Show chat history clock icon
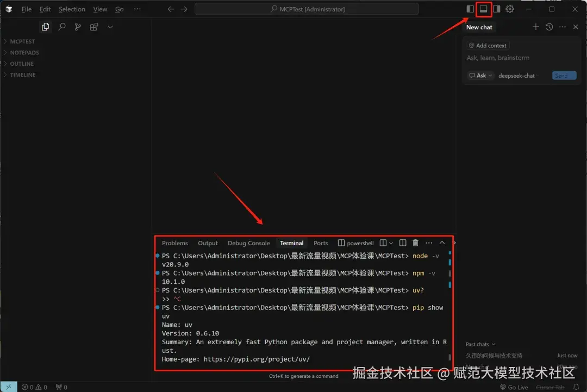The image size is (587, 392). 549,27
